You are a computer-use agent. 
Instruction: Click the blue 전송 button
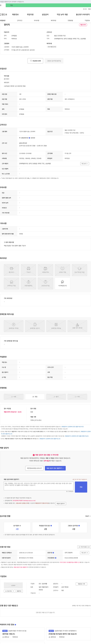click(81, 487)
